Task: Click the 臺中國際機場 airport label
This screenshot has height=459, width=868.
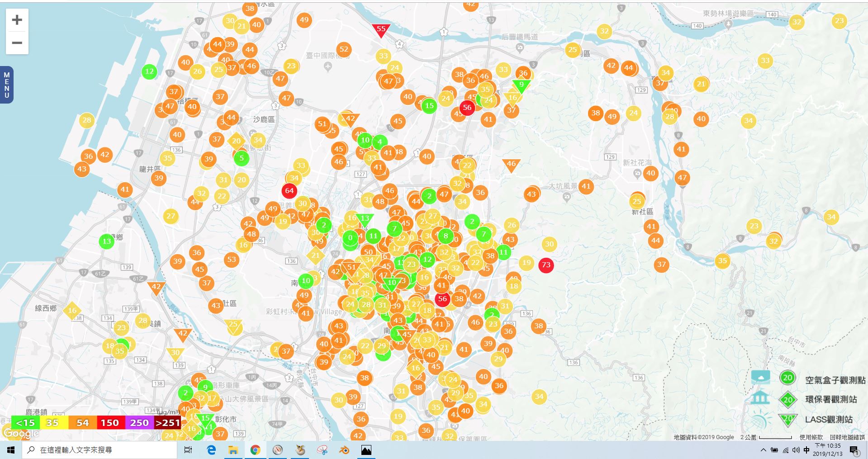Action: (328, 56)
